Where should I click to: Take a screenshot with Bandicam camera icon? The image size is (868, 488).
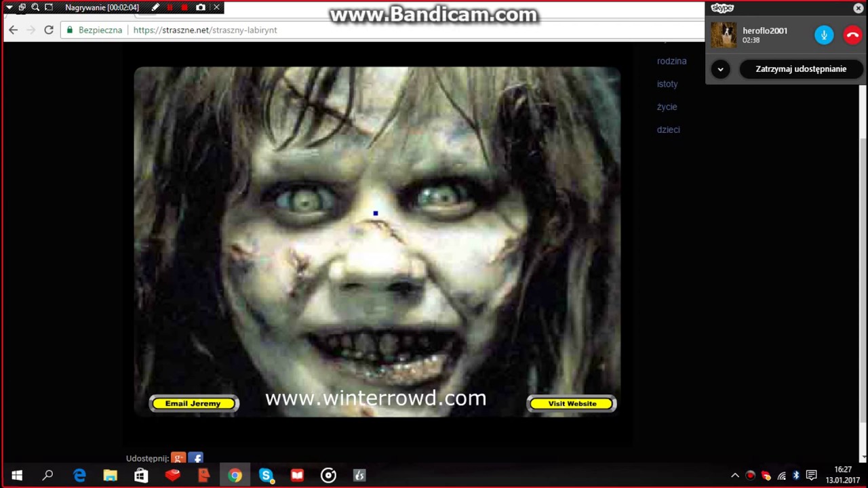(x=201, y=7)
